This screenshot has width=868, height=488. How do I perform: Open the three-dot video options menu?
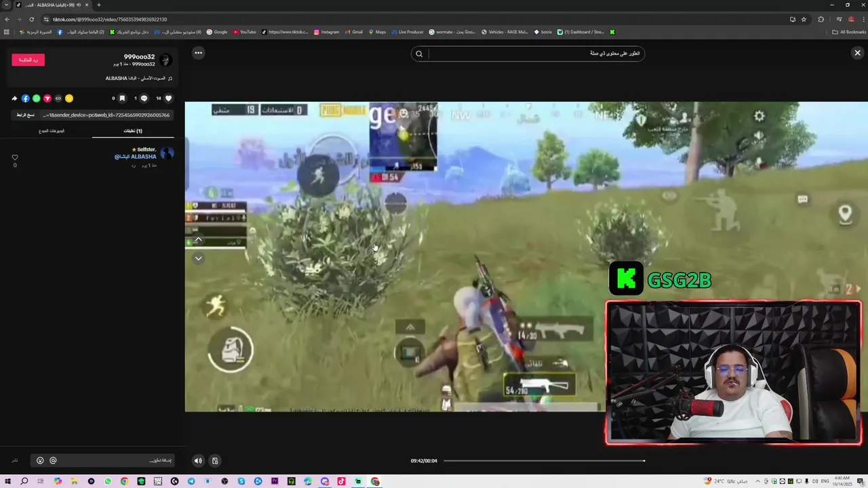pyautogui.click(x=198, y=53)
